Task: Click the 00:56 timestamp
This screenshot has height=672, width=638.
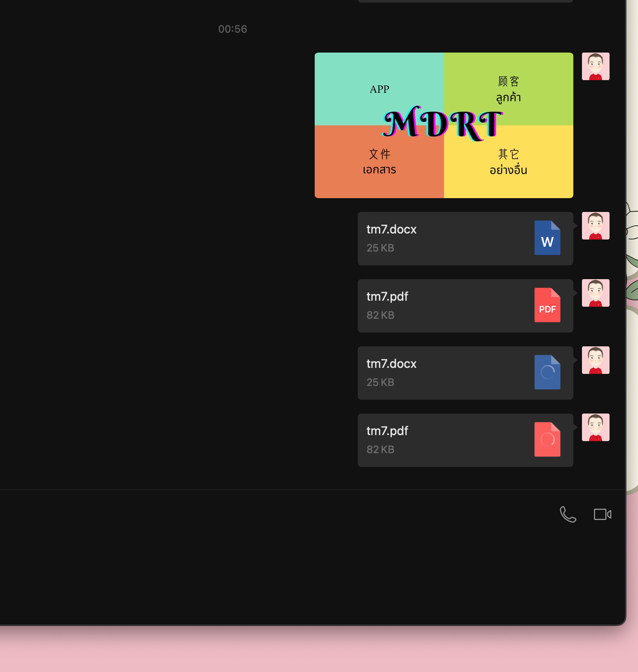Action: [x=233, y=29]
